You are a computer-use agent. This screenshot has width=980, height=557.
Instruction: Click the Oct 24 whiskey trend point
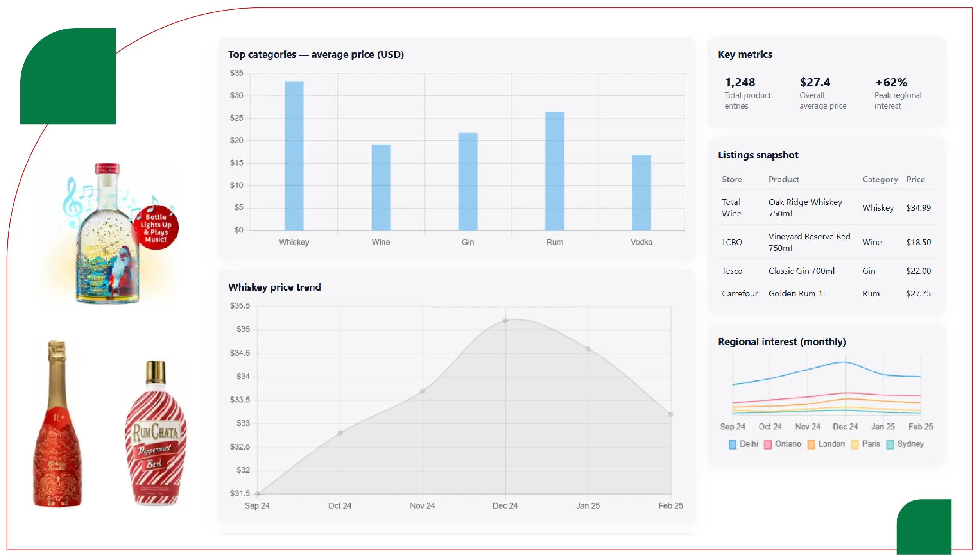point(340,433)
